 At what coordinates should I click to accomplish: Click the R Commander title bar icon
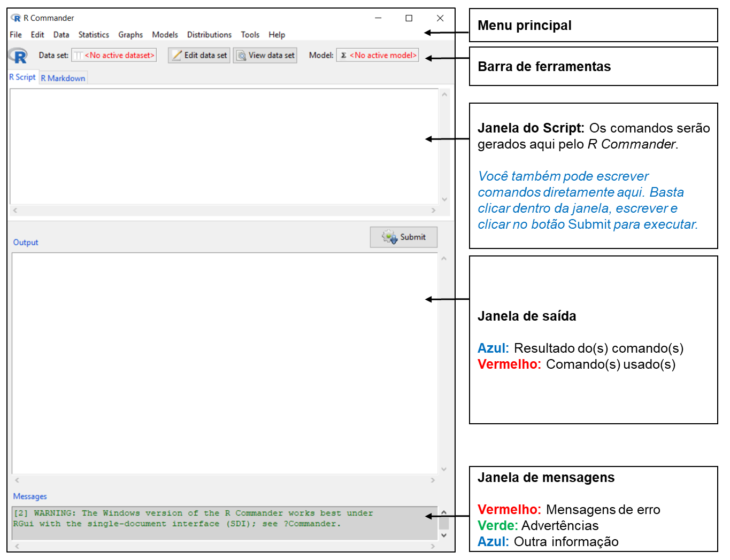pyautogui.click(x=16, y=18)
